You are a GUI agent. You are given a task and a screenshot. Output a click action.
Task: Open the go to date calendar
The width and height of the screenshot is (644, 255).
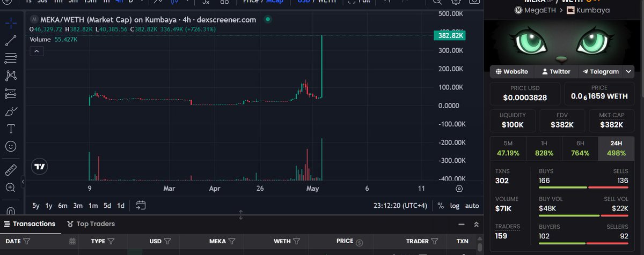click(x=141, y=205)
